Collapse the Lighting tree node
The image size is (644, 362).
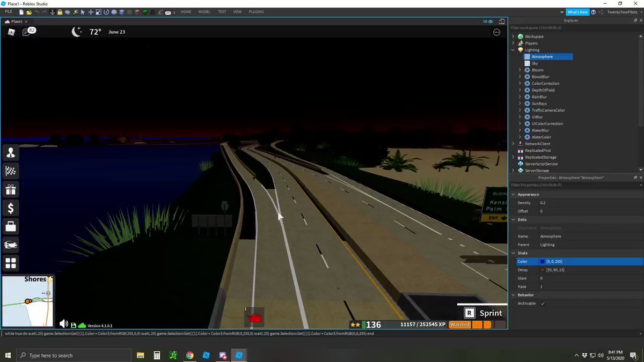point(513,50)
